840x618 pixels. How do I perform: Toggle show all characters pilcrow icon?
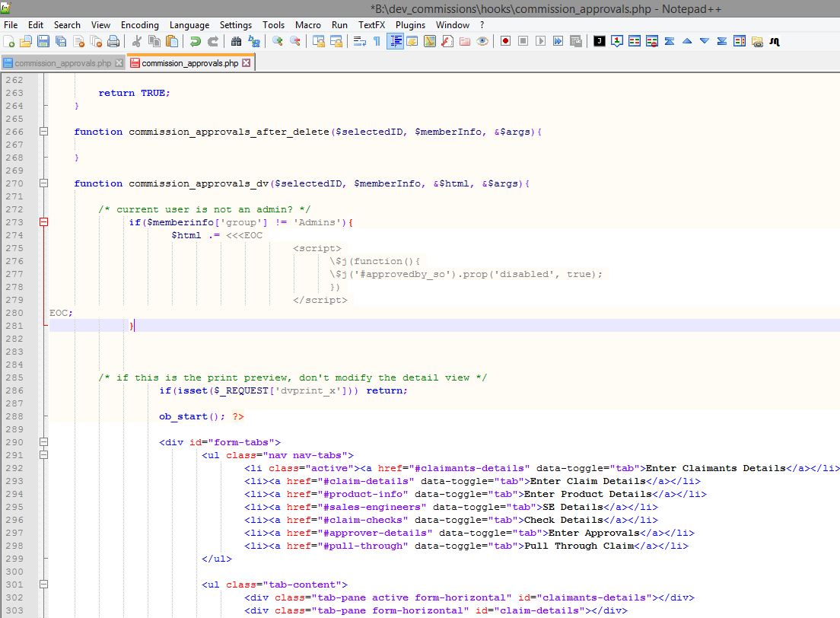point(377,41)
